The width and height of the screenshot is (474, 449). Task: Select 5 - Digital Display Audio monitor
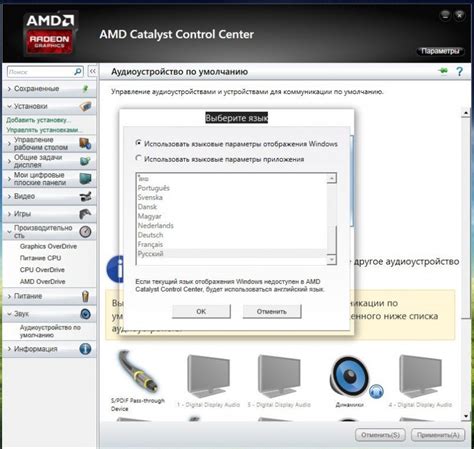pyautogui.click(x=279, y=377)
